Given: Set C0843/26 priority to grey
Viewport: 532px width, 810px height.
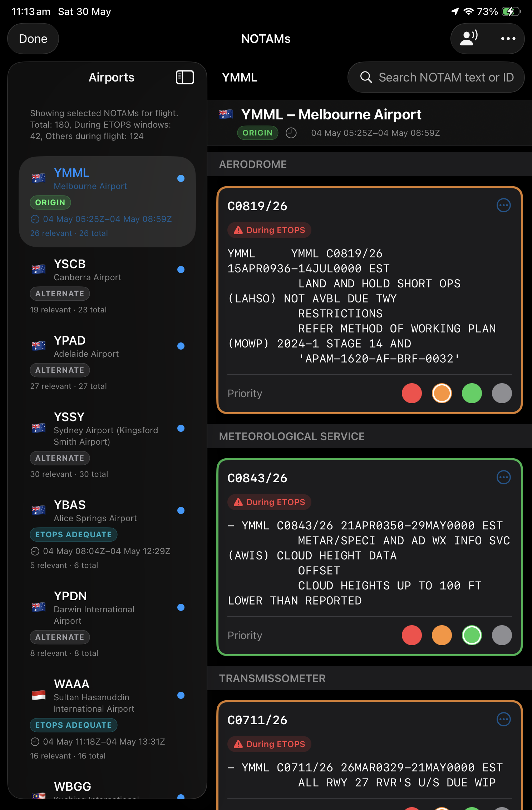Looking at the screenshot, I should point(502,635).
